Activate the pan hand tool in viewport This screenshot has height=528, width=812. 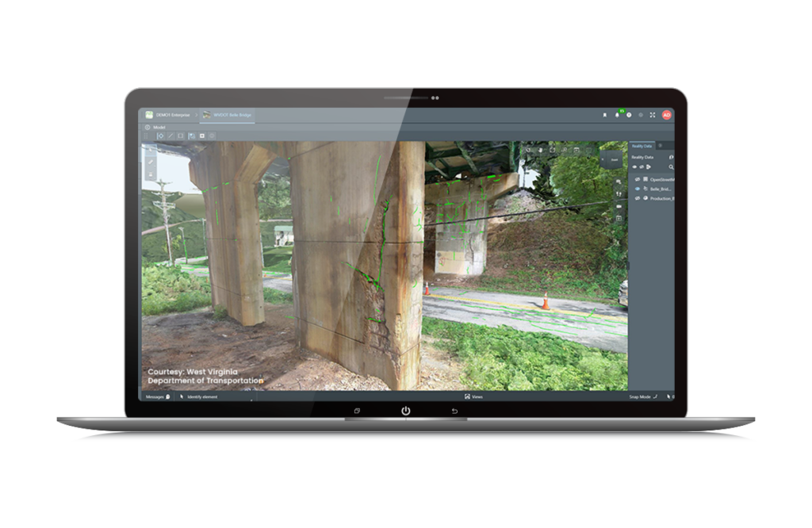click(x=540, y=150)
